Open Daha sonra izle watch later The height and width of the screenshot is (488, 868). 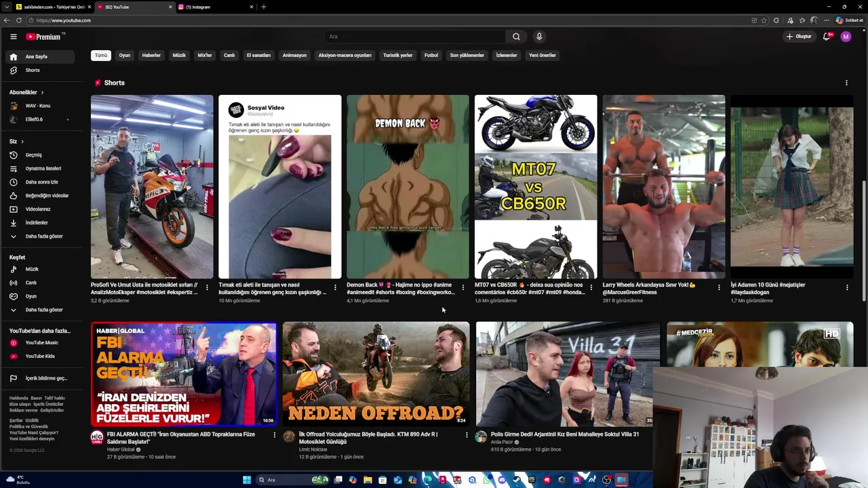41,182
